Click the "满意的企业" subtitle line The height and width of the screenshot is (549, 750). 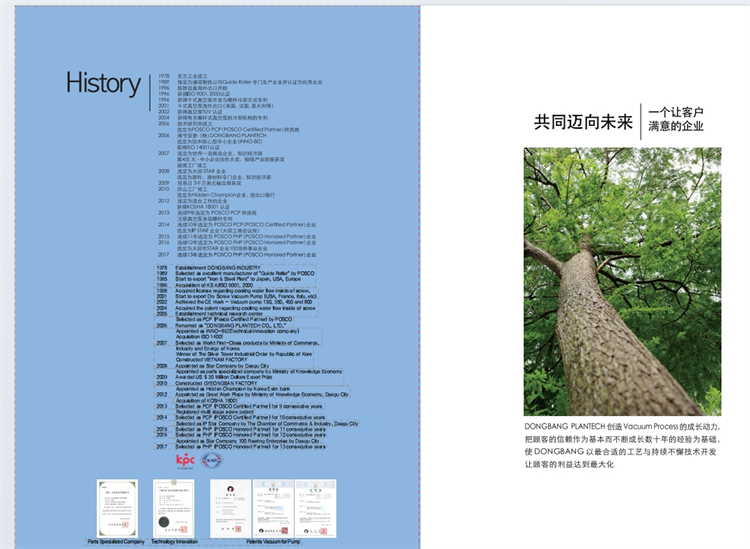point(676,126)
